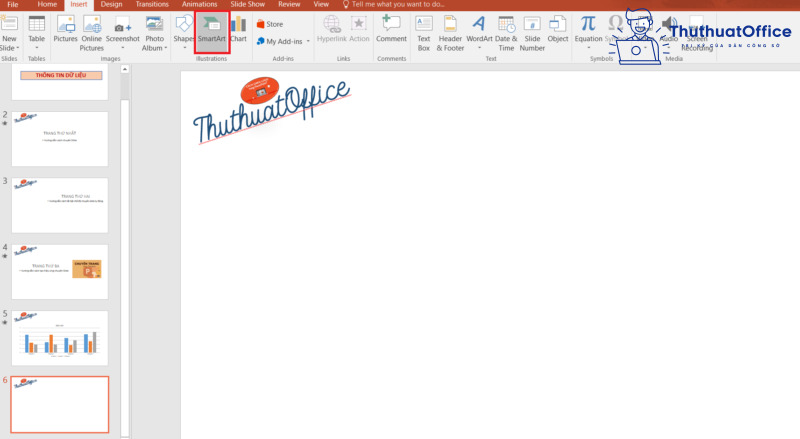The width and height of the screenshot is (800, 439).
Task: Switch to the Home tab
Action: point(47,4)
